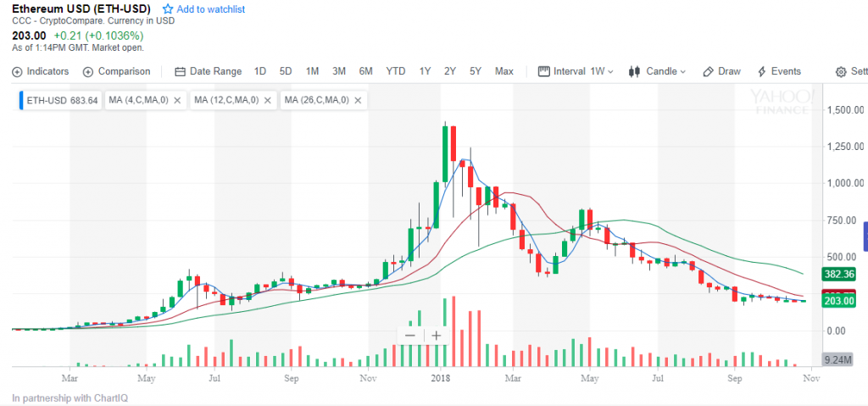Click the MA (26,C,MA,0) legend label
The image size is (868, 406).
click(x=317, y=100)
